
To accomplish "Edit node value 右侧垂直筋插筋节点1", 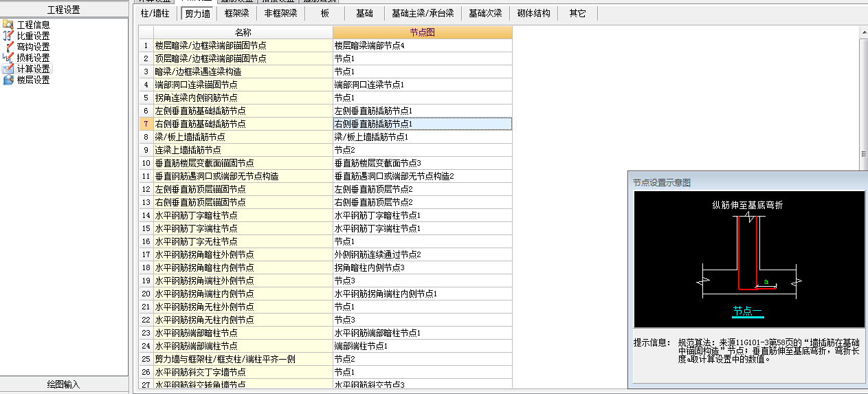I will (x=423, y=124).
